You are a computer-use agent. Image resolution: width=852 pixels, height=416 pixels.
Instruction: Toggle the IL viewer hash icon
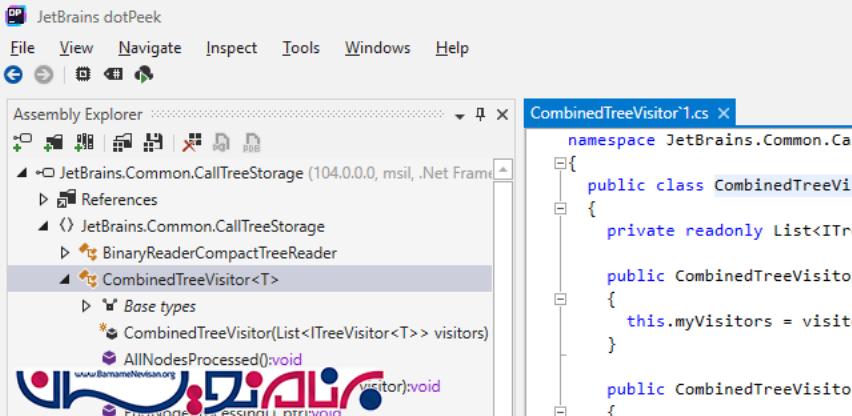click(x=113, y=74)
